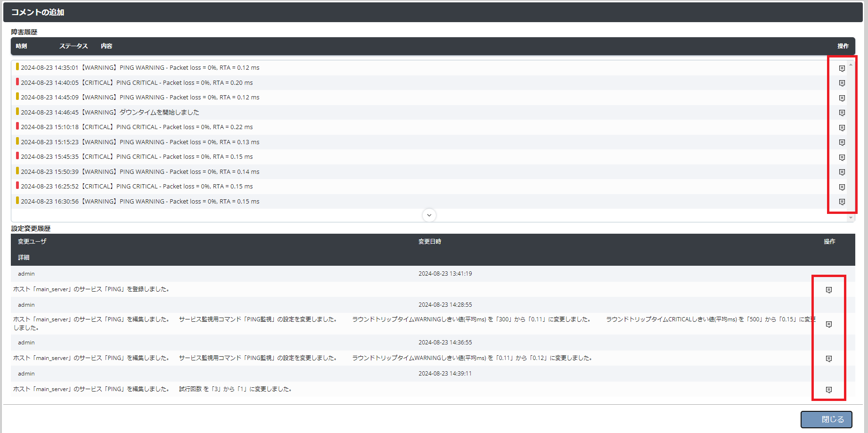Open comment icon on the 15:45:35 CRITICAL row
Screen dimensions: 868x433
coord(842,158)
